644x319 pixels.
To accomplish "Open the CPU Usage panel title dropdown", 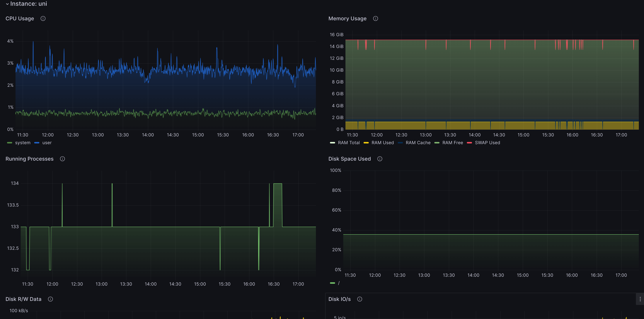I will (20, 18).
